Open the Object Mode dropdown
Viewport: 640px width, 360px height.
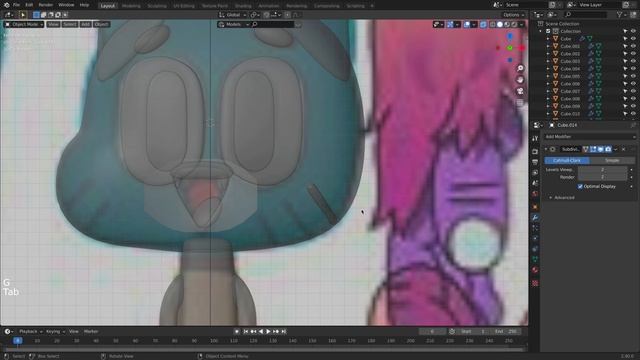click(x=24, y=24)
